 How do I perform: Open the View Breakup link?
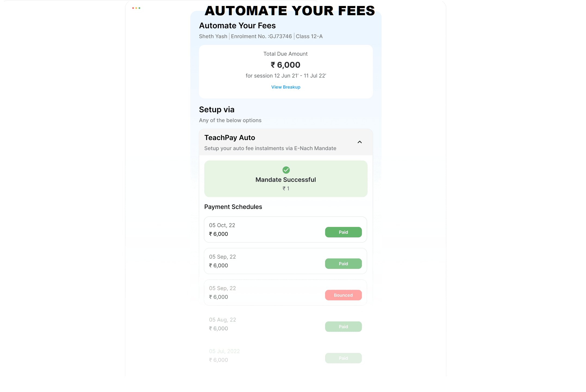[286, 87]
